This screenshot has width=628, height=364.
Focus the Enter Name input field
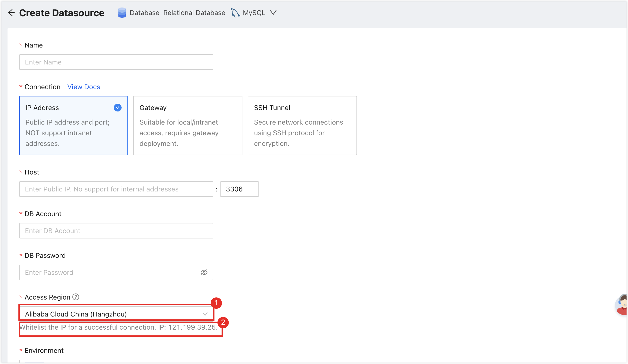(x=116, y=62)
